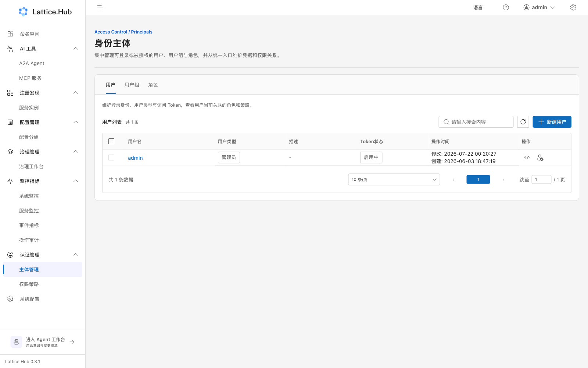Image resolution: width=588 pixels, height=368 pixels.
Task: Open the admin username link in the table
Action: point(135,158)
